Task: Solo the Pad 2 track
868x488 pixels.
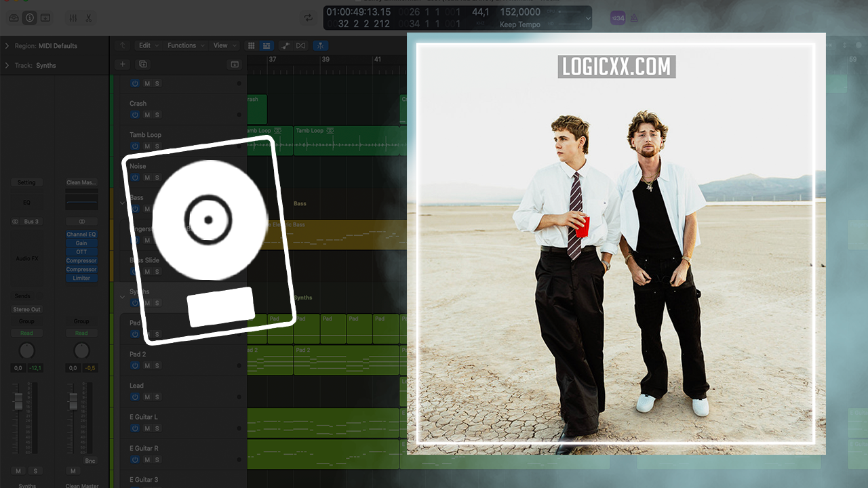Action: pos(157,365)
